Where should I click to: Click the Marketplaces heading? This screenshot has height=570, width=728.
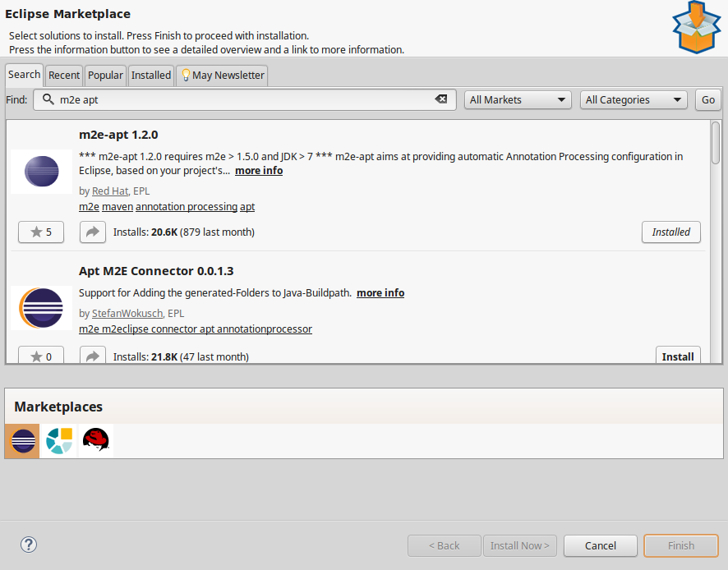[58, 407]
